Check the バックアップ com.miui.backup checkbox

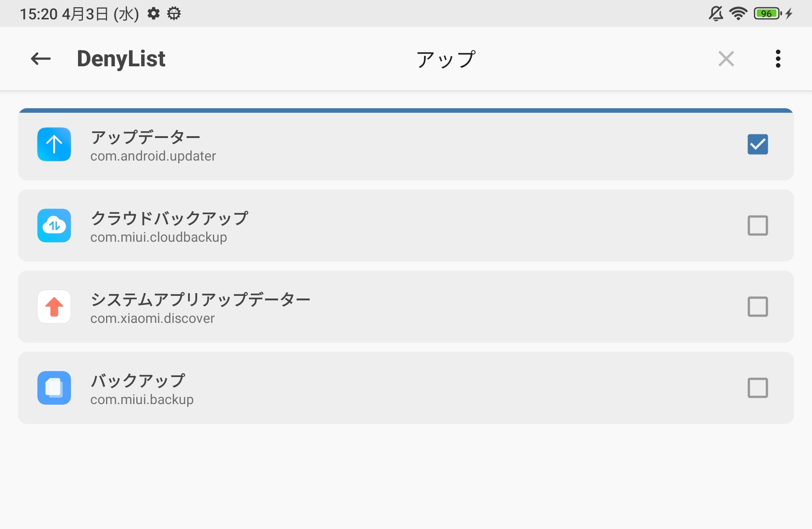(x=757, y=388)
